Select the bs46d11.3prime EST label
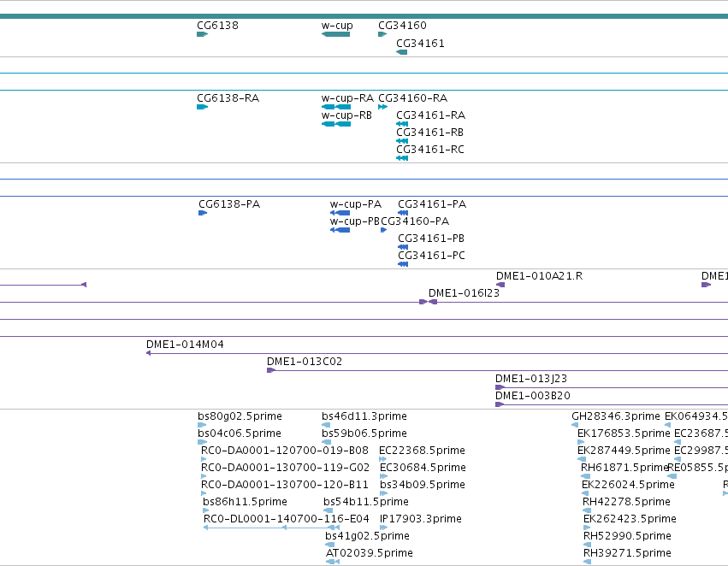Screen dimensions: 728x566 pyautogui.click(x=364, y=416)
